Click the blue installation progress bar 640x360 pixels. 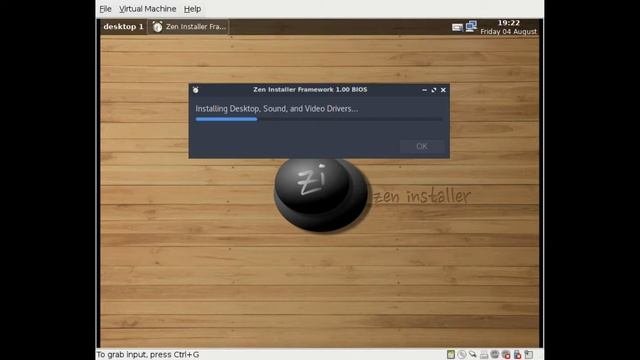[x=227, y=119]
